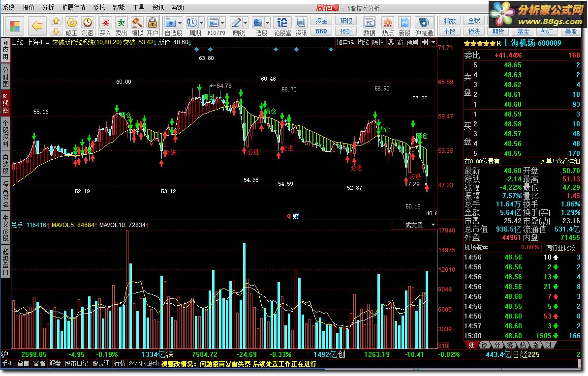This screenshot has height=376, width=588.
Task: Click the arrow-to-bar icon in chart header
Action: pyautogui.click(x=425, y=42)
